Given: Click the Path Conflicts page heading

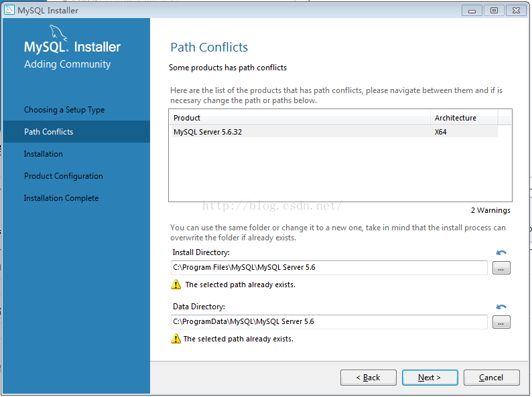Looking at the screenshot, I should [209, 47].
